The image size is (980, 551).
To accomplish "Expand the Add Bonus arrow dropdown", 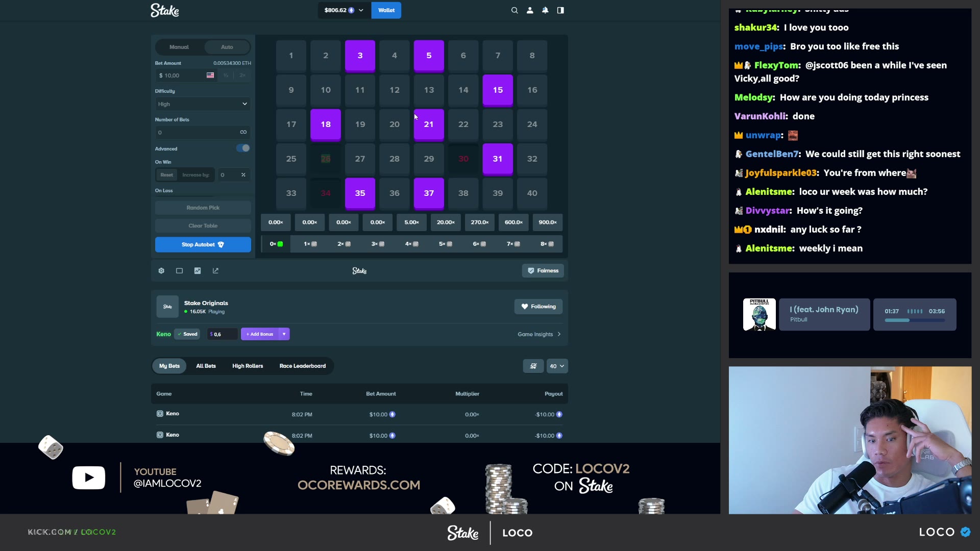I will coord(284,334).
